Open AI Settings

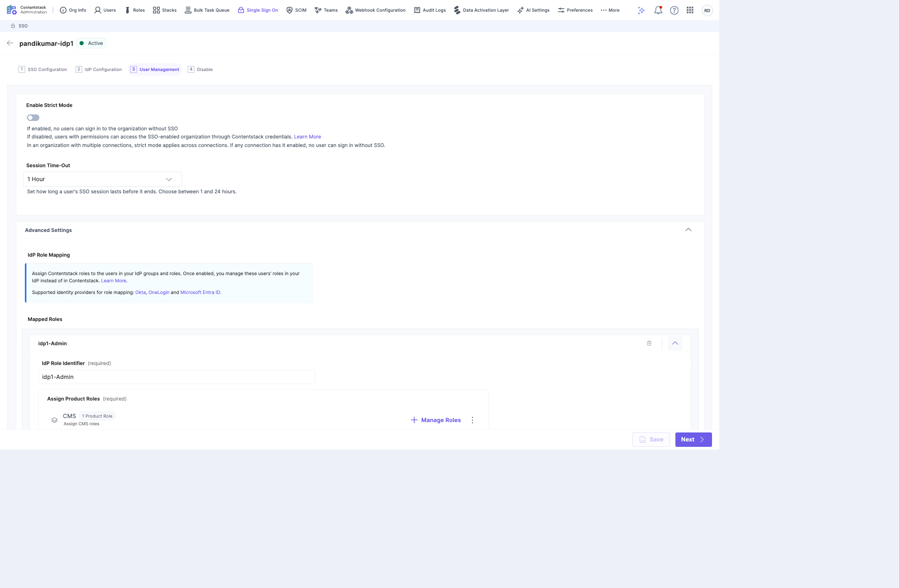click(533, 10)
